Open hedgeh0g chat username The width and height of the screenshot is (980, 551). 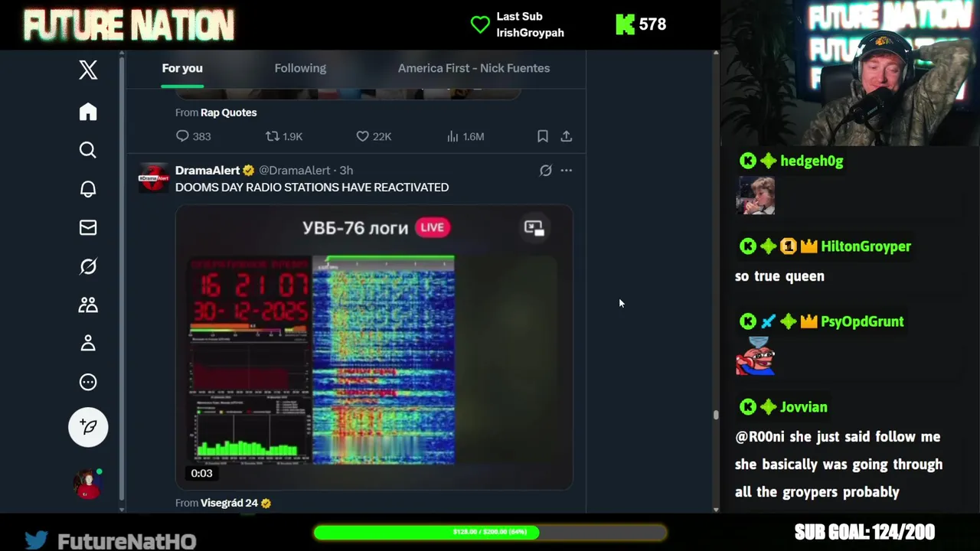[x=812, y=161]
